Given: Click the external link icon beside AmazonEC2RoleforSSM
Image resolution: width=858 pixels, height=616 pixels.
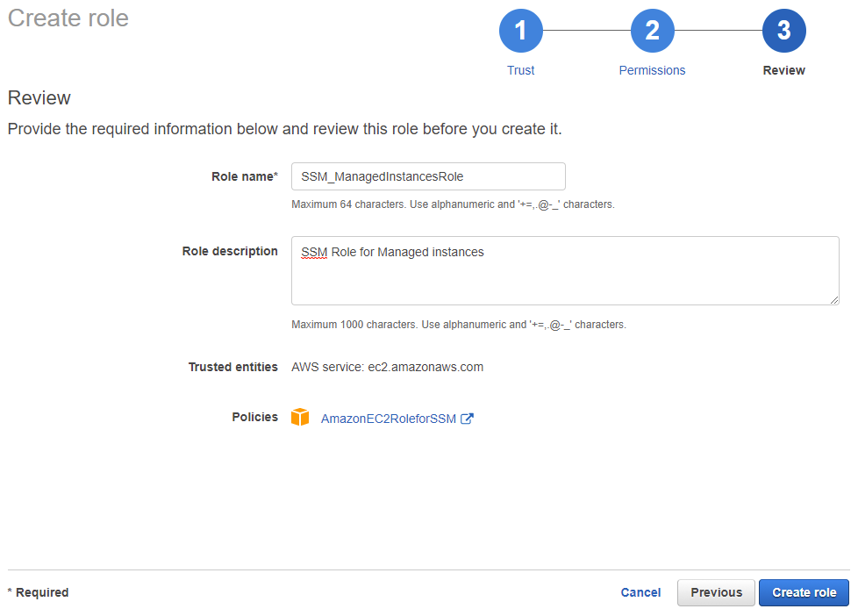Looking at the screenshot, I should click(468, 419).
